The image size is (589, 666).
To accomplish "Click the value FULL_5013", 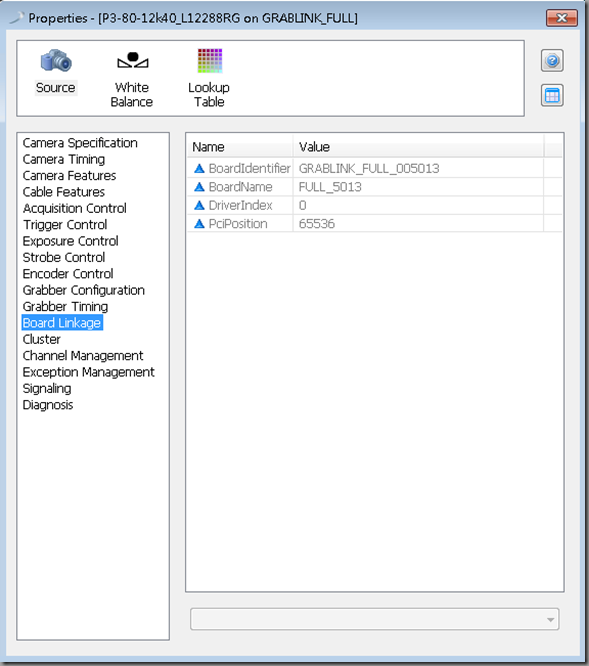I will point(330,187).
